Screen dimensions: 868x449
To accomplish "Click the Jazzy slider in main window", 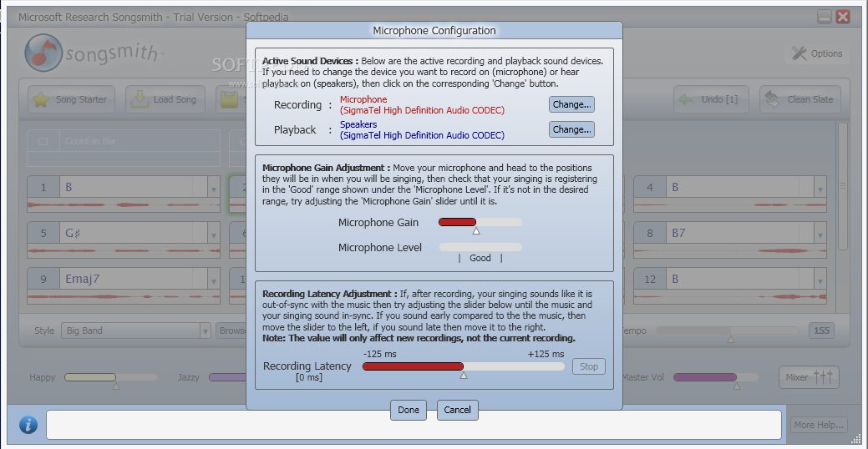I will click(x=227, y=377).
